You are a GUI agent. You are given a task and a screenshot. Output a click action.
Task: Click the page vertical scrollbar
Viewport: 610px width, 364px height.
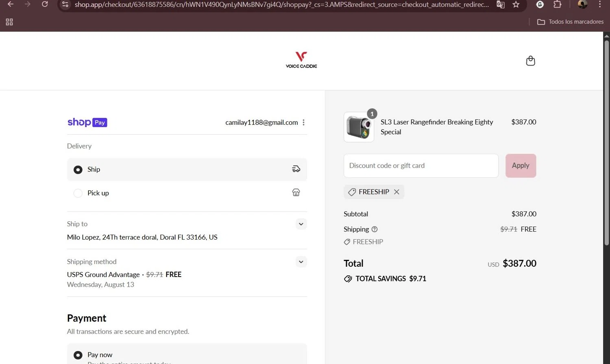point(606,142)
